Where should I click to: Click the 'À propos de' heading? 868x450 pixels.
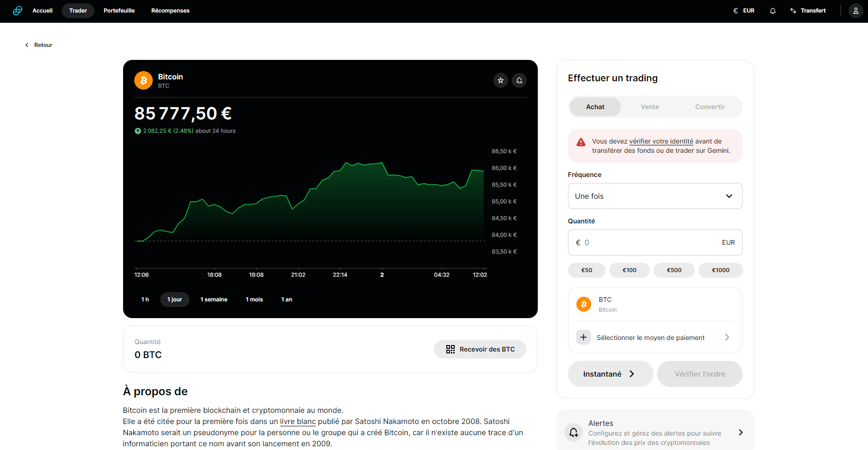pyautogui.click(x=155, y=391)
